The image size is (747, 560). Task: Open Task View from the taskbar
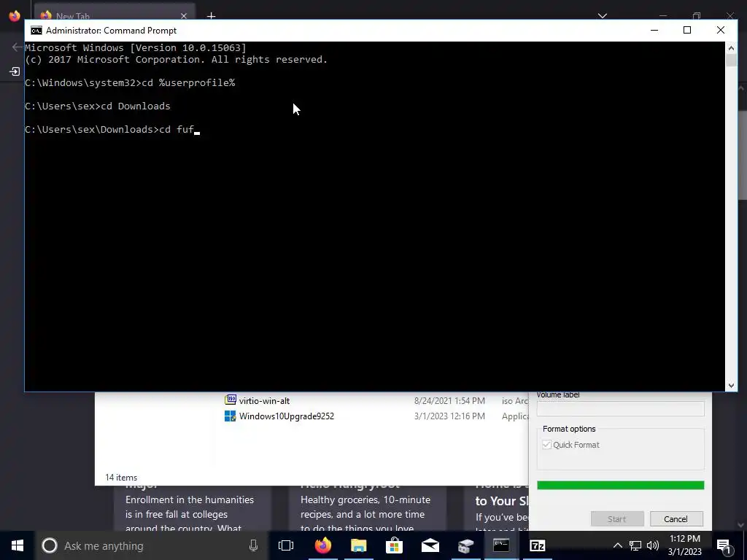[286, 545]
